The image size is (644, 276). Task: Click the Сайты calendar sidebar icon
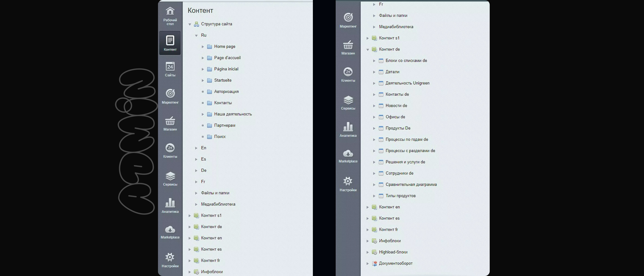click(x=170, y=67)
